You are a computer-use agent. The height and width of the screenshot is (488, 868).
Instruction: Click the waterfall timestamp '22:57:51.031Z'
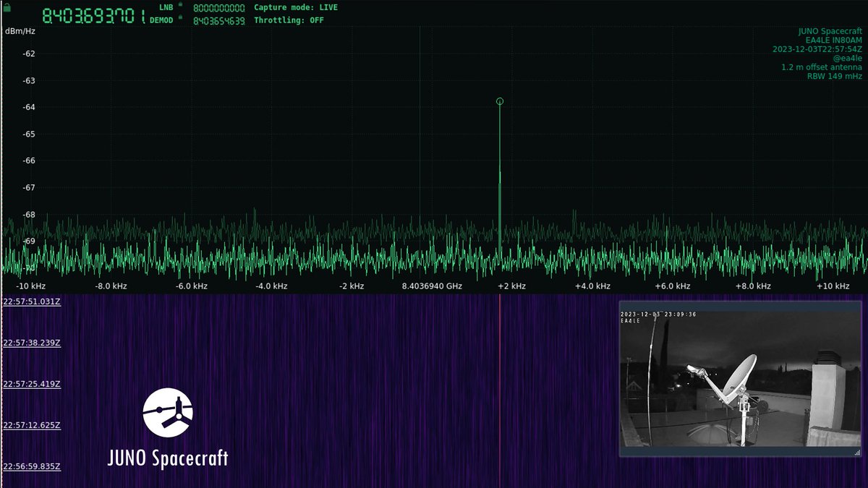(32, 301)
